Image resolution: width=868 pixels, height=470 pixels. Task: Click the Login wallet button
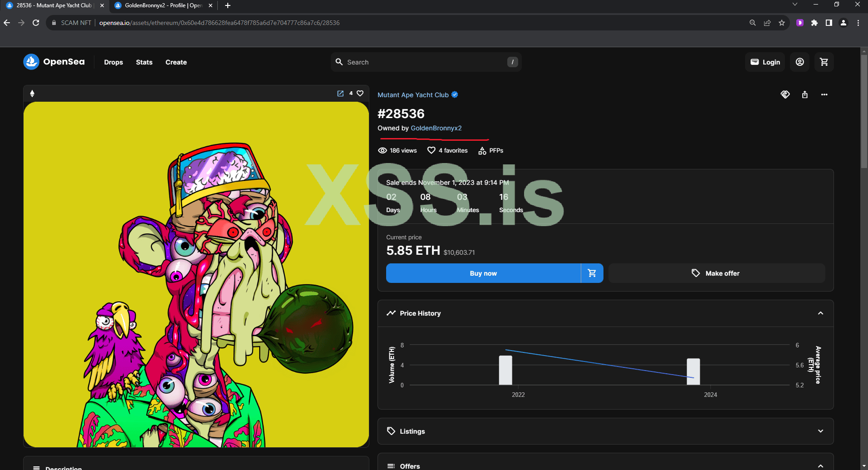[765, 62]
